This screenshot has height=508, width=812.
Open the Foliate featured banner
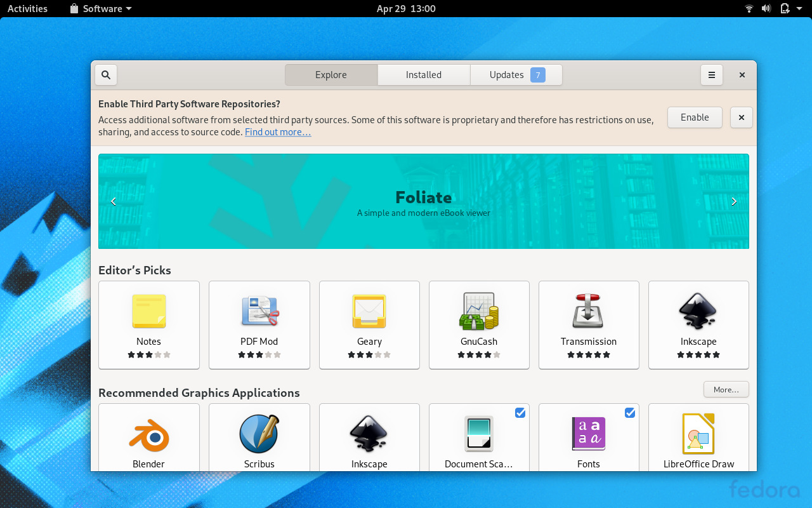pyautogui.click(x=424, y=201)
